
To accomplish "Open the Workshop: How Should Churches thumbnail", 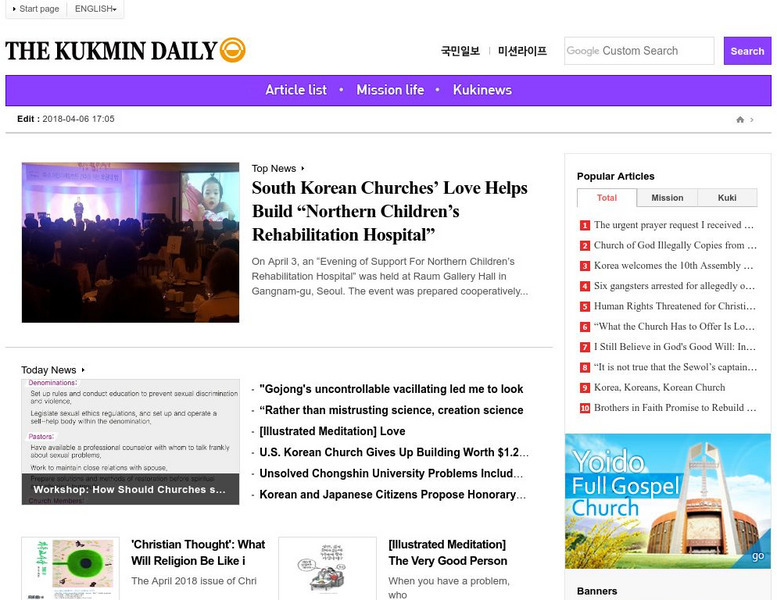I will point(130,442).
